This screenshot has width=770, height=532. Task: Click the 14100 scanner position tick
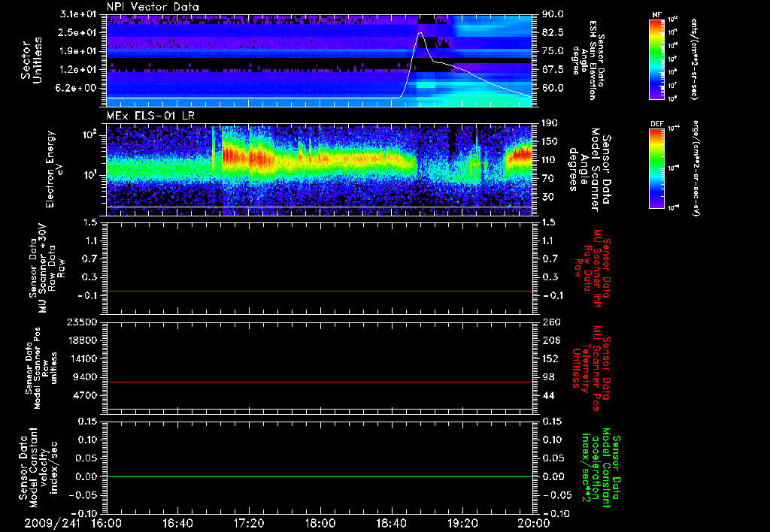(x=83, y=358)
